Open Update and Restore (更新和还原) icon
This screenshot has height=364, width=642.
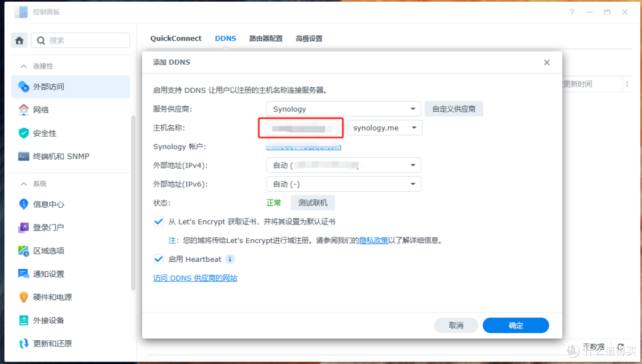pyautogui.click(x=24, y=344)
